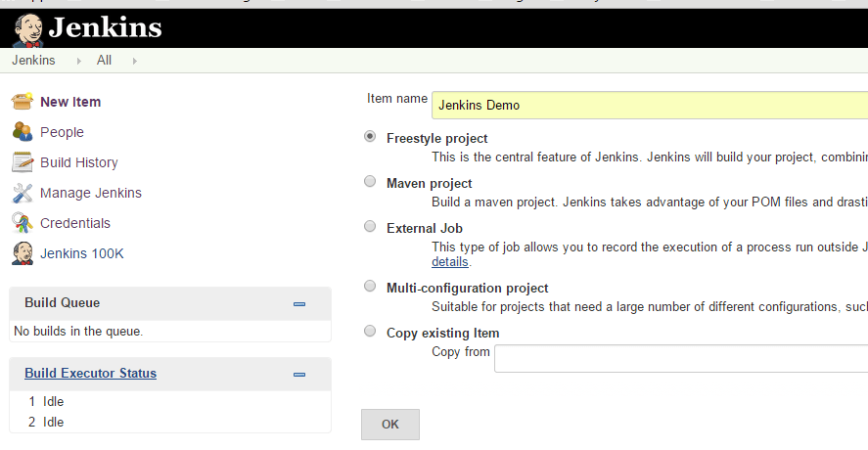The width and height of the screenshot is (868, 450).
Task: Collapse the Build Queue panel
Action: (x=299, y=303)
